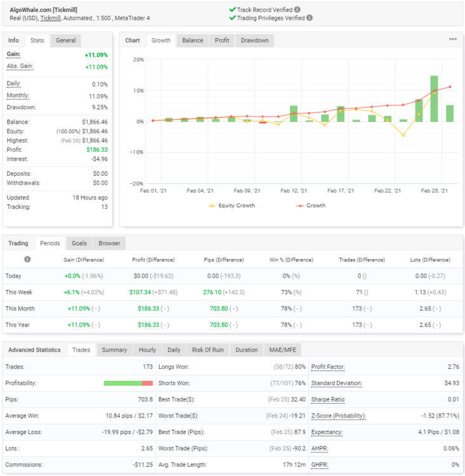This screenshot has height=476, width=465.
Task: Click the Drawdown value 9.25%
Action: tap(100, 107)
